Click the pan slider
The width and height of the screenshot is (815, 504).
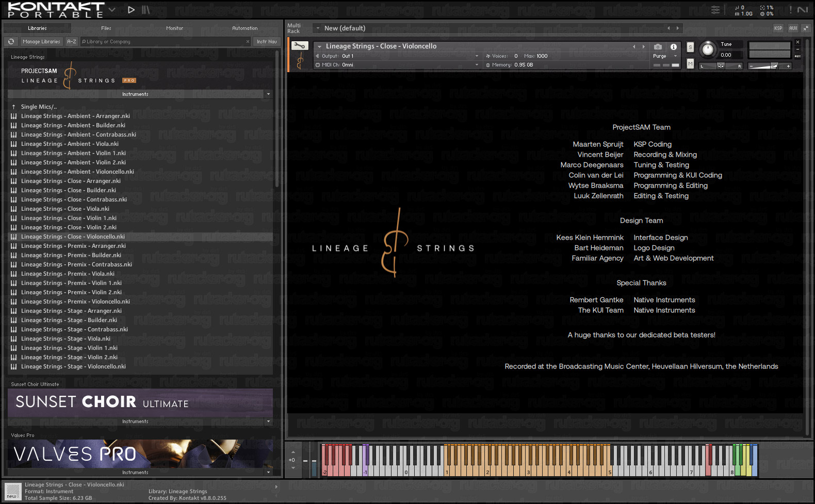point(721,66)
